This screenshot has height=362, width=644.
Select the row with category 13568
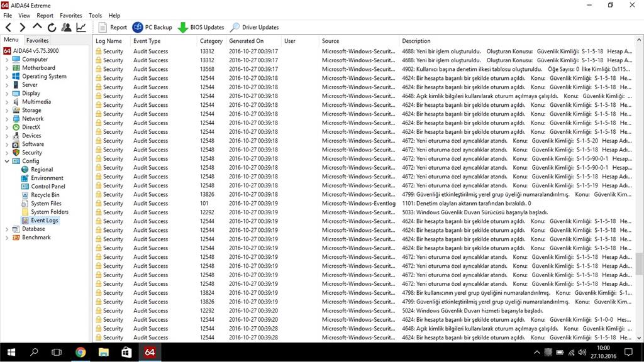coord(364,69)
